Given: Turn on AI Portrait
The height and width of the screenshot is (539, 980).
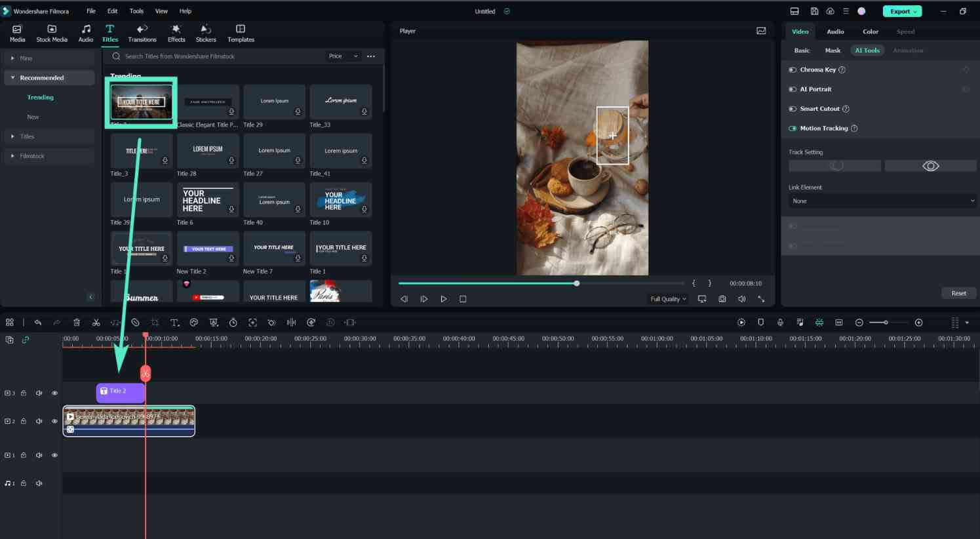Looking at the screenshot, I should pos(793,89).
